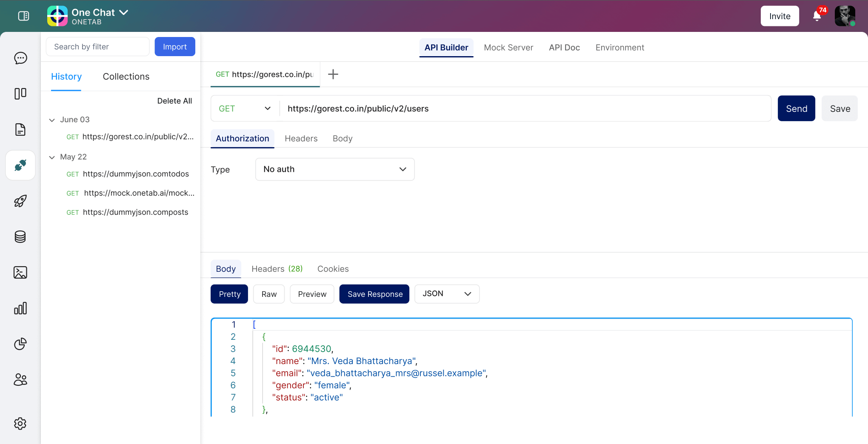Open the settings gear icon
Image resolution: width=868 pixels, height=444 pixels.
(x=20, y=424)
